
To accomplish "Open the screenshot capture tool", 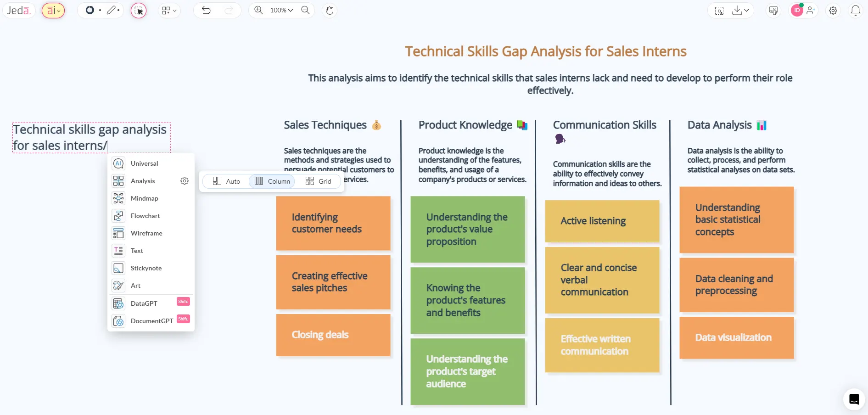I will point(719,10).
